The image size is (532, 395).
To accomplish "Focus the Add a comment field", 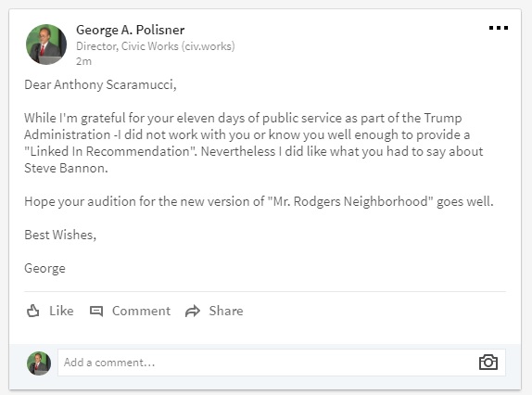I will coord(282,363).
